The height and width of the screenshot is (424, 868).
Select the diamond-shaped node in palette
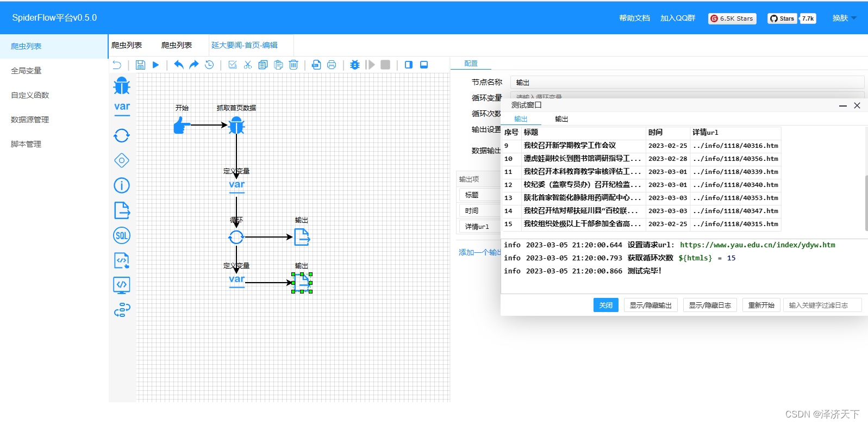pyautogui.click(x=122, y=160)
